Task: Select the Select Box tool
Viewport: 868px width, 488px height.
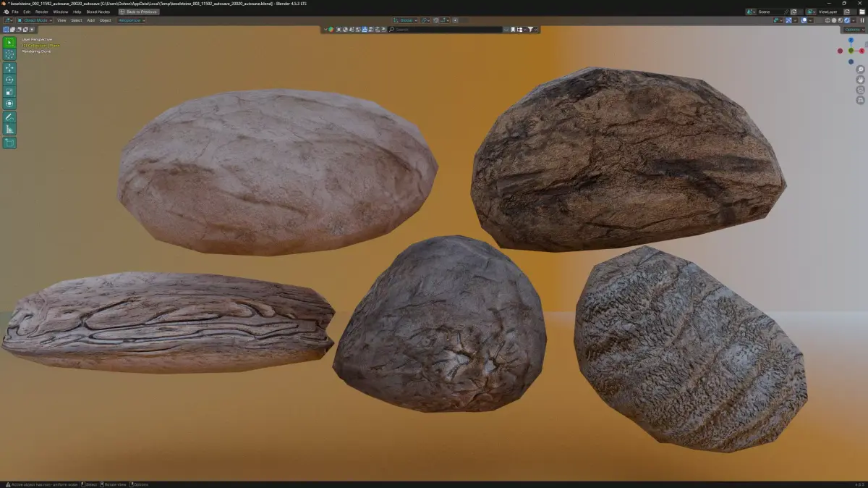Action: [9, 43]
